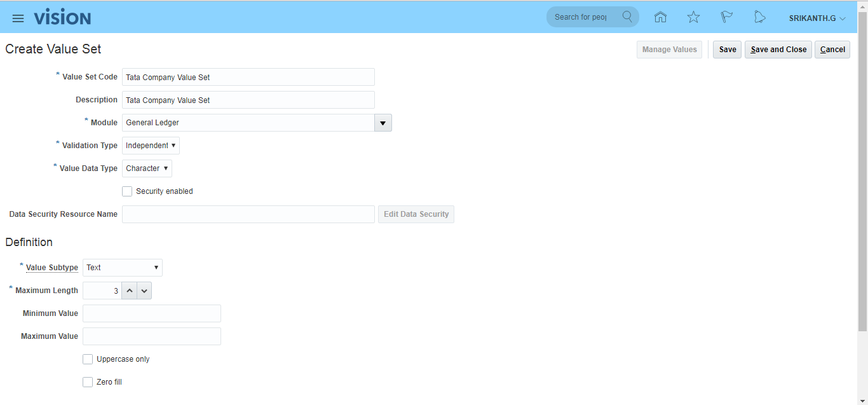
Task: Decrease Maximum Length with down arrow
Action: [x=144, y=291]
